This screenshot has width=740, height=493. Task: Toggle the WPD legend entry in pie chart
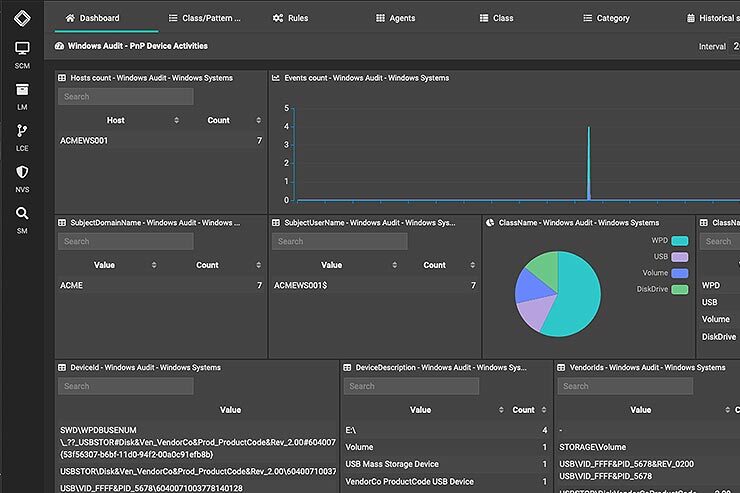(680, 241)
